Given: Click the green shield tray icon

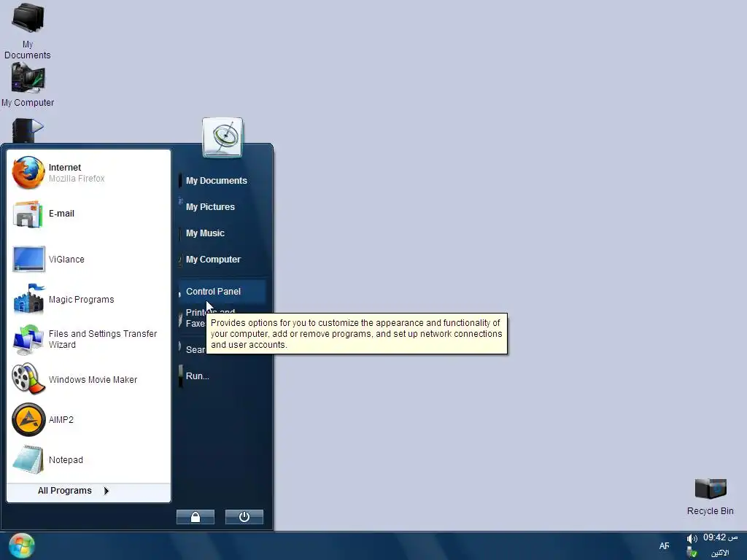Looking at the screenshot, I should pos(692,553).
